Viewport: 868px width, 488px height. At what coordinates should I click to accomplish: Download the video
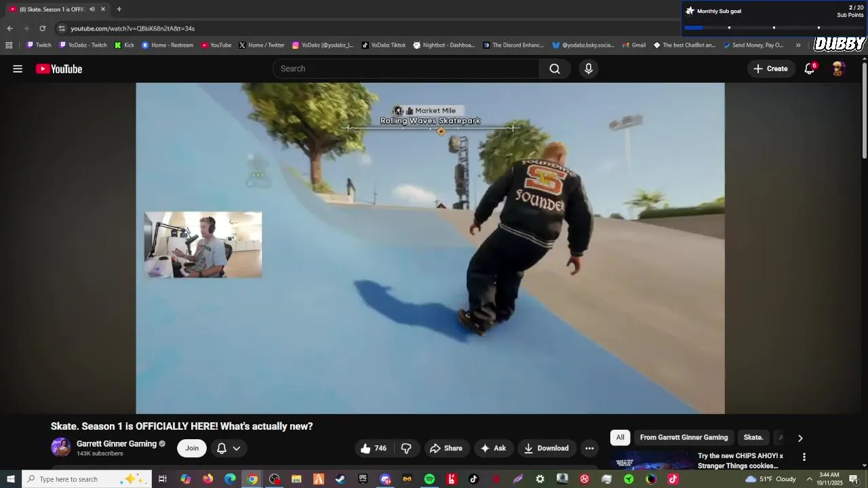[x=547, y=448]
